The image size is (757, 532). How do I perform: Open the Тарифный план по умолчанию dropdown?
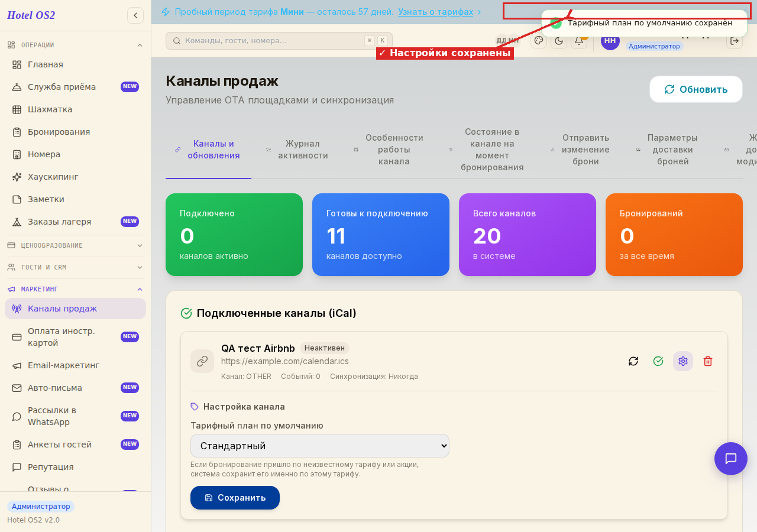320,446
